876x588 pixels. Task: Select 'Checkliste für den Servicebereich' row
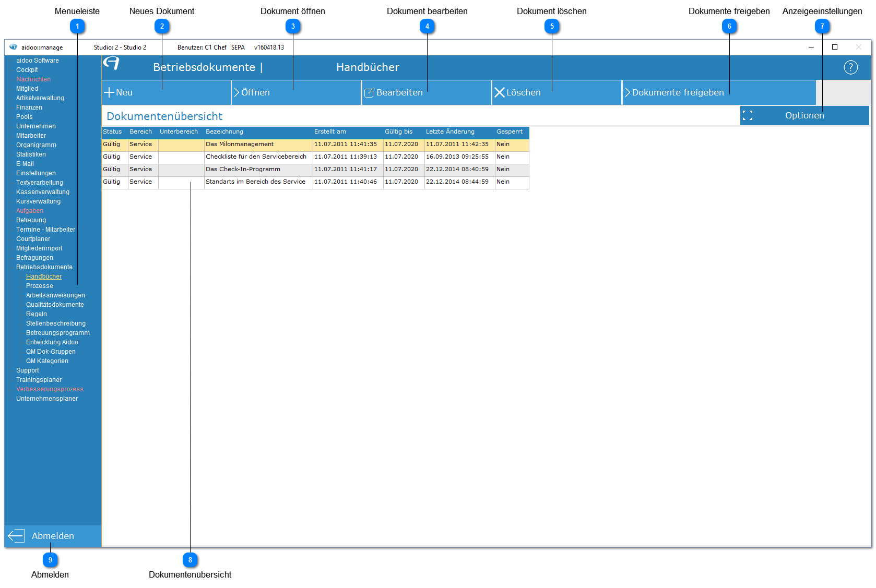(315, 157)
